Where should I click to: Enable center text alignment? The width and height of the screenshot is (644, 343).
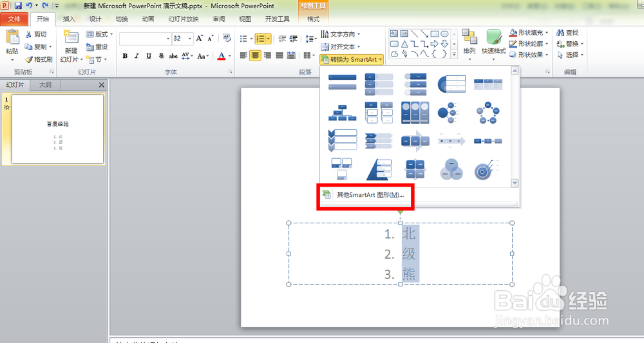point(255,55)
